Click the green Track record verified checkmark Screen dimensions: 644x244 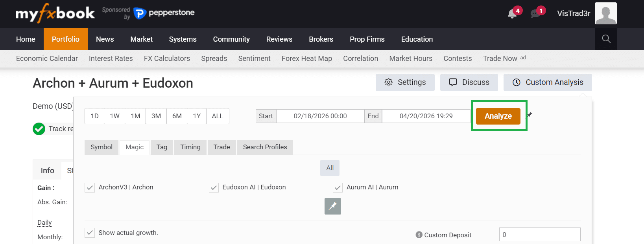tap(39, 129)
